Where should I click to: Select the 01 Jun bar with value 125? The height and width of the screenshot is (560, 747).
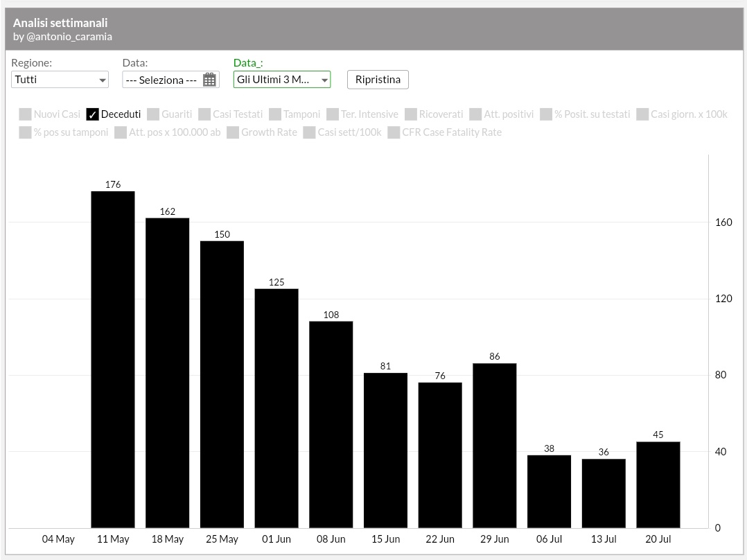click(276, 408)
